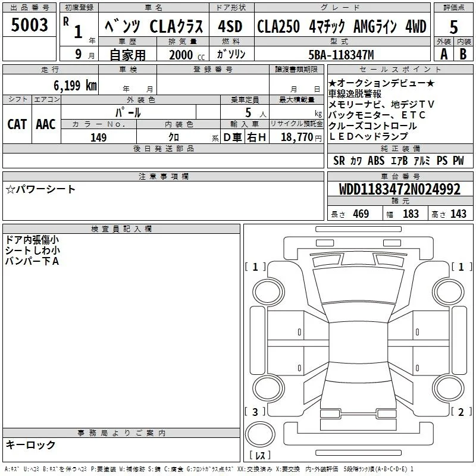Click the displacement value 2000 cc
The width and height of the screenshot is (476, 476).
tap(187, 55)
